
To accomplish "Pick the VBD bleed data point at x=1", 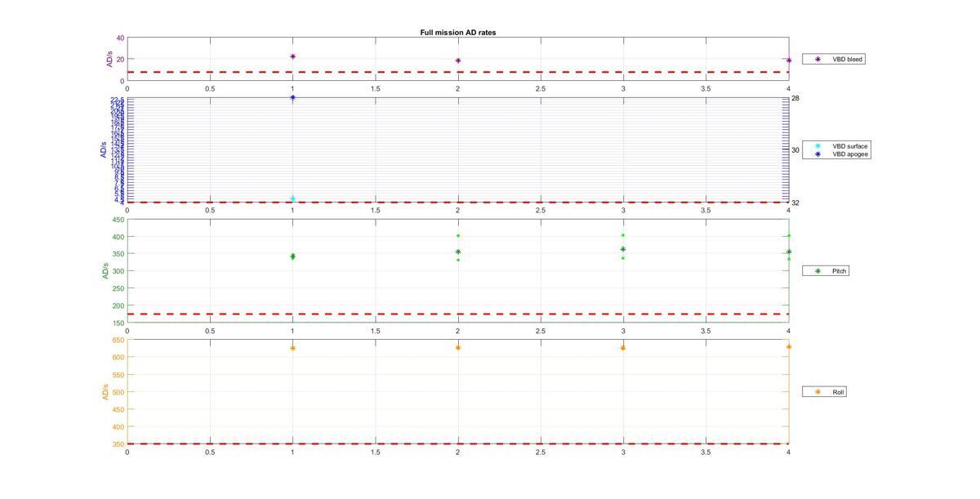I will (292, 56).
